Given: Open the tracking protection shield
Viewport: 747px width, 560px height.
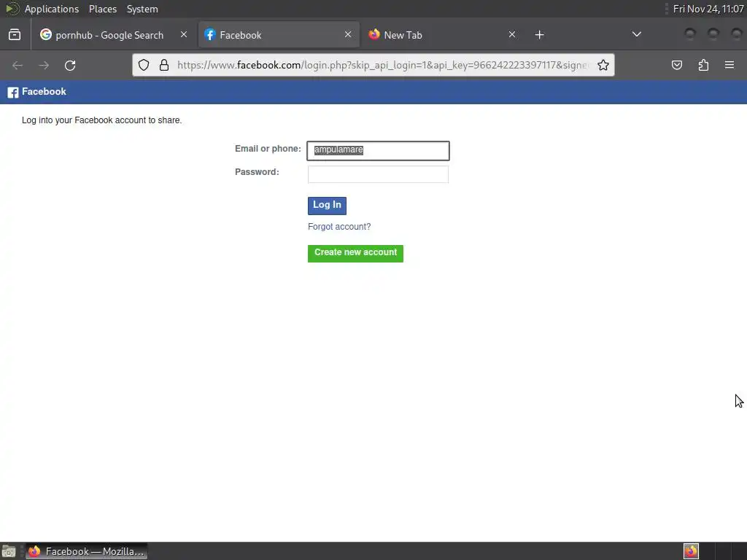Looking at the screenshot, I should tap(144, 65).
